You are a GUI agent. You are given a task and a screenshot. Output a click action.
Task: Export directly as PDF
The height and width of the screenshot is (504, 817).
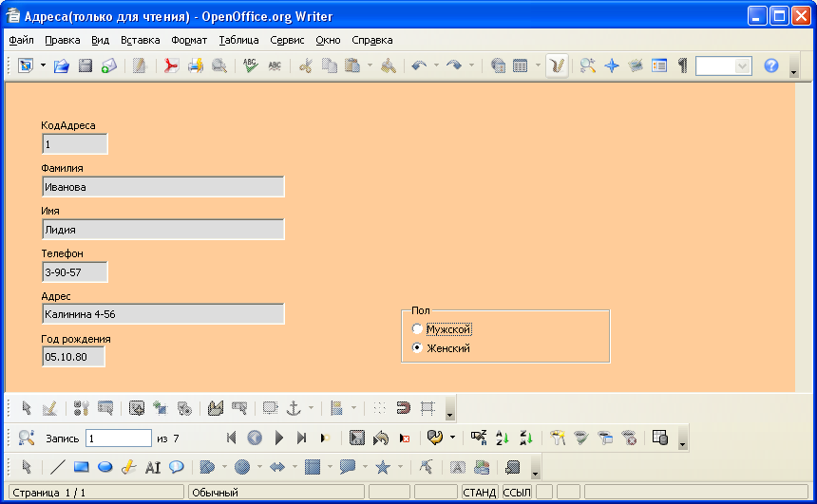(170, 66)
